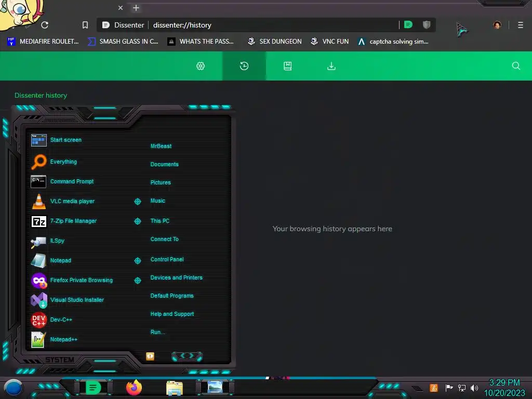Reload the page with refresh icon
The width and height of the screenshot is (532, 399).
(45, 25)
